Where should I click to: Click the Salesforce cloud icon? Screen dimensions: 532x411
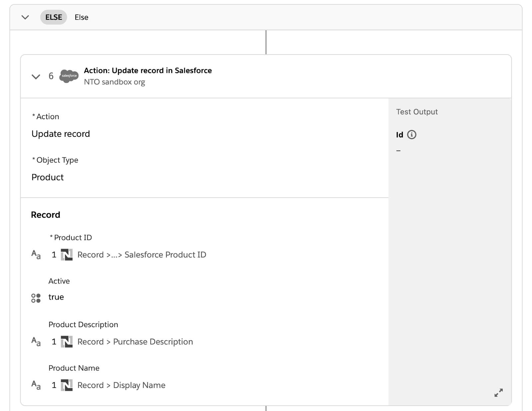(69, 76)
